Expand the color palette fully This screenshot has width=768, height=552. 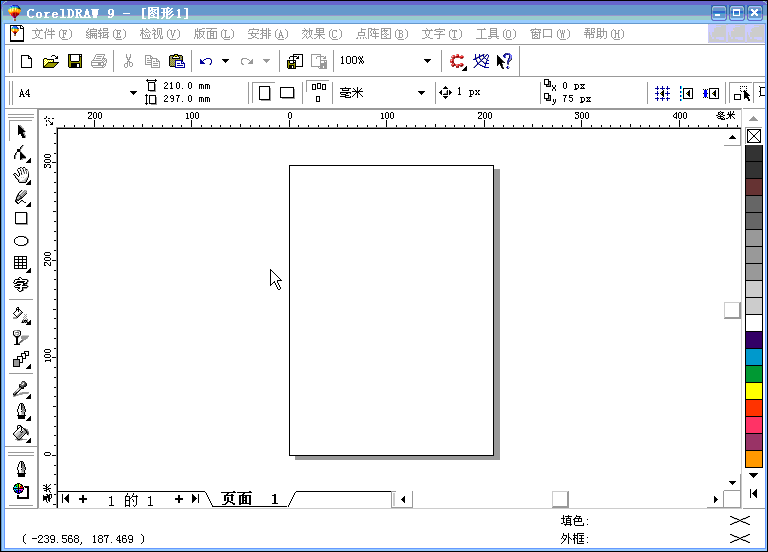point(754,493)
